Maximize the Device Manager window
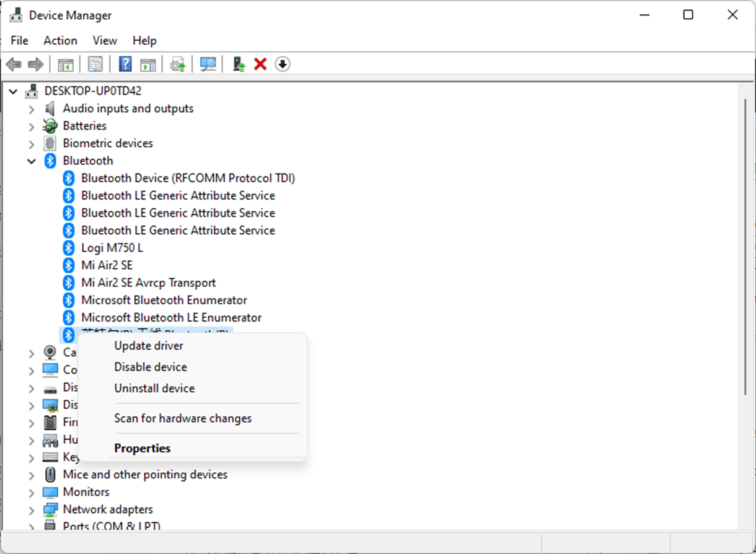Screen dimensions: 756x554 688,15
